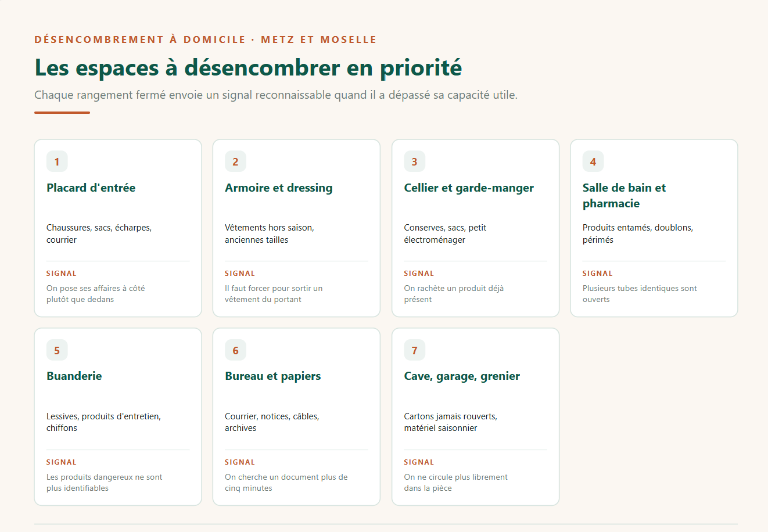Viewport: 768px width, 532px height.
Task: Select 'Il faut forcer pour sortir un vêtement du portant'
Action: [x=274, y=294]
